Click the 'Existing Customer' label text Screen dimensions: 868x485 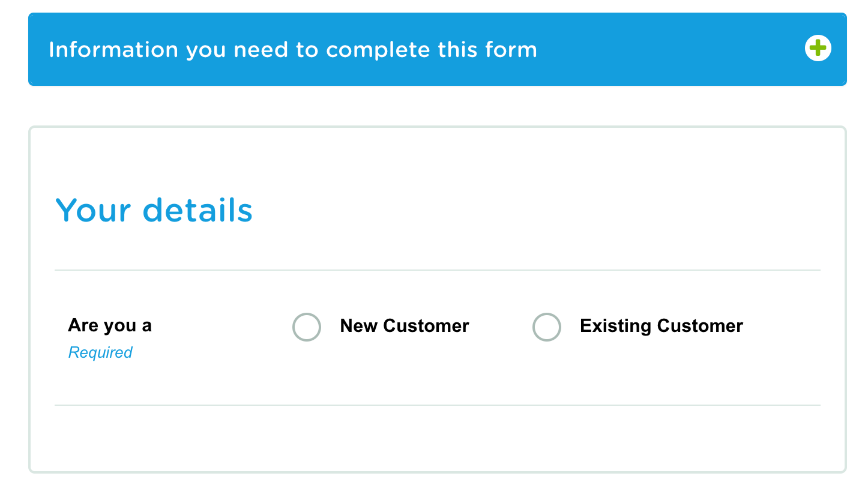point(662,326)
